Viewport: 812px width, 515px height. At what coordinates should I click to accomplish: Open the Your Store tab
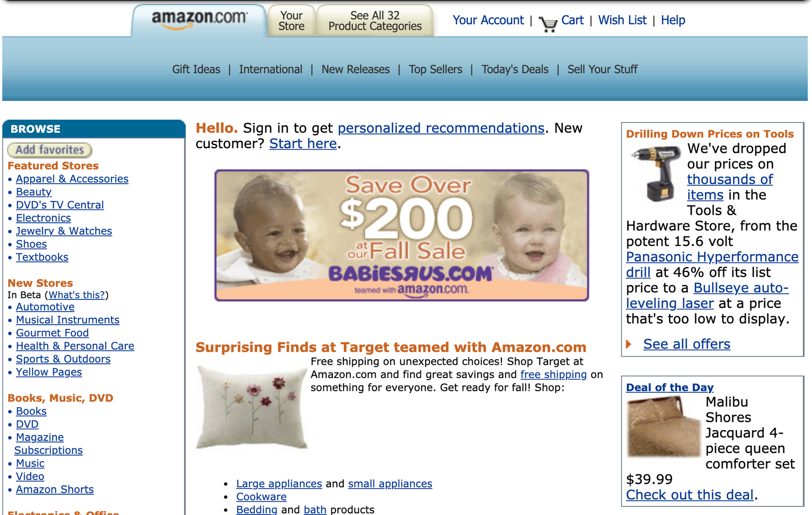pyautogui.click(x=291, y=21)
